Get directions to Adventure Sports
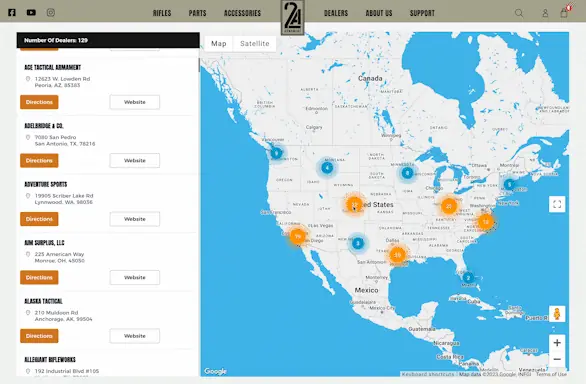This screenshot has width=586, height=384. [x=39, y=219]
